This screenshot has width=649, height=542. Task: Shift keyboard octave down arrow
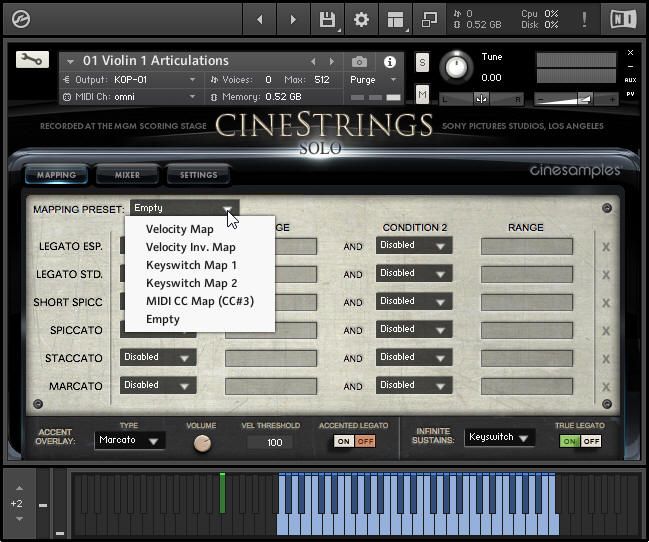pos(19,519)
